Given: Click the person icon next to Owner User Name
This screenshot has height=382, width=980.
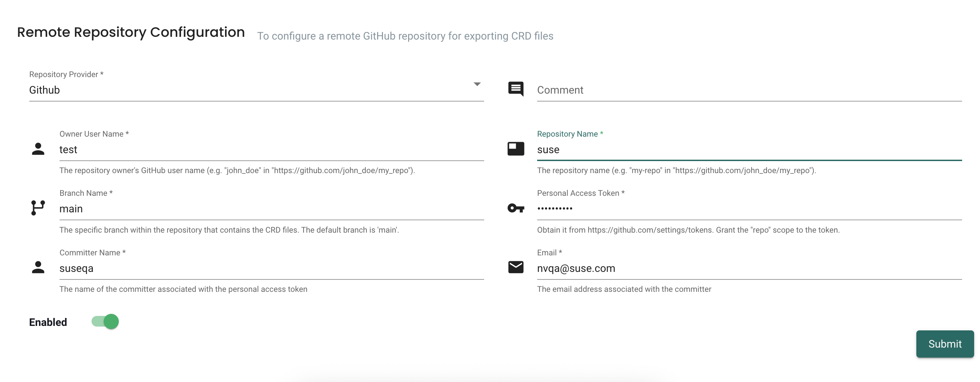Looking at the screenshot, I should (x=39, y=149).
